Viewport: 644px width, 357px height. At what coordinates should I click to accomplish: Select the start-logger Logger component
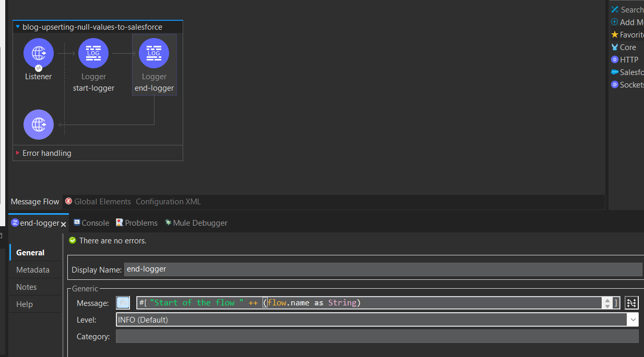click(93, 53)
